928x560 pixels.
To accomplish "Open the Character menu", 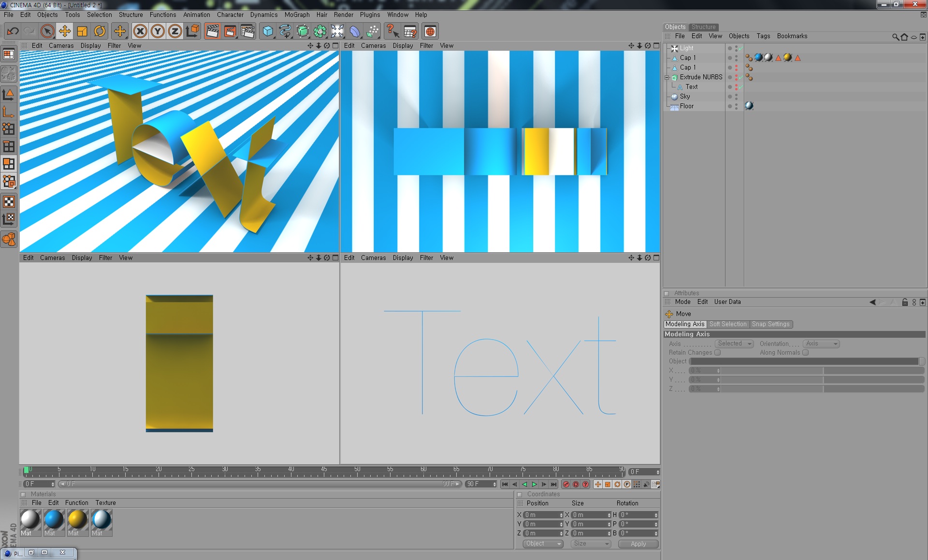I will [230, 15].
